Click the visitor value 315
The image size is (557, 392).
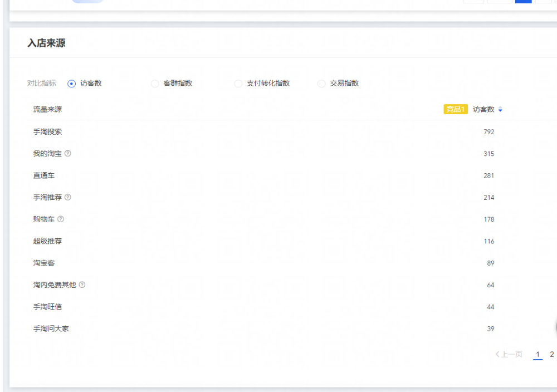point(489,154)
